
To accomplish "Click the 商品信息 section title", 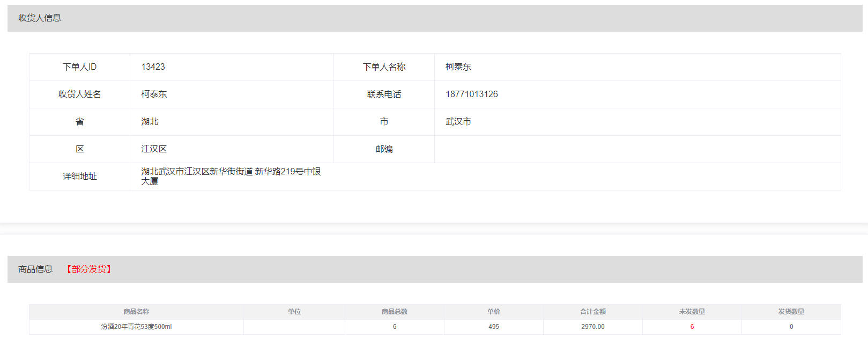I will 35,269.
